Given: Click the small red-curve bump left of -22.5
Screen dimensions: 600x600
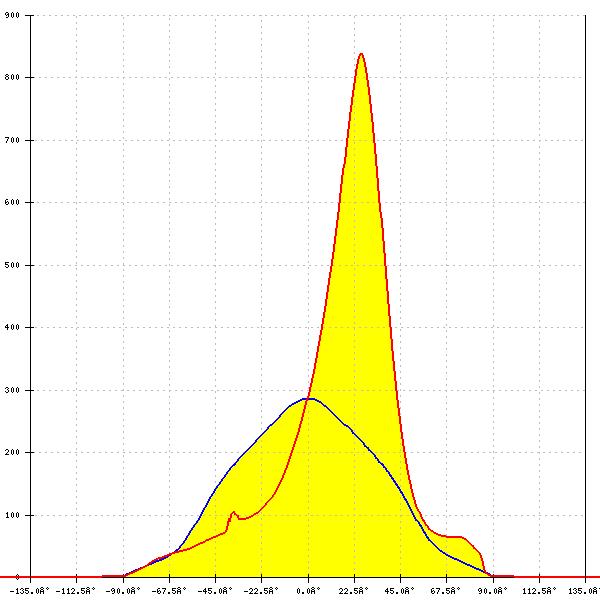Looking at the screenshot, I should [233, 512].
